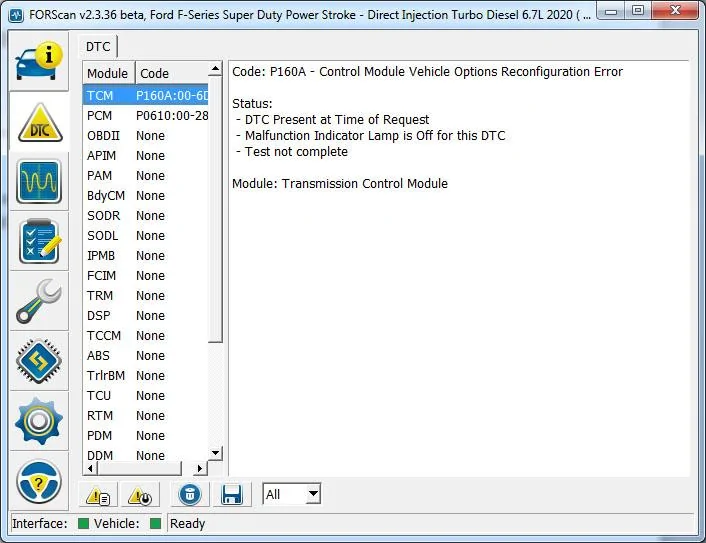Select the TrlrBM module row
The image size is (706, 543).
pyautogui.click(x=145, y=376)
